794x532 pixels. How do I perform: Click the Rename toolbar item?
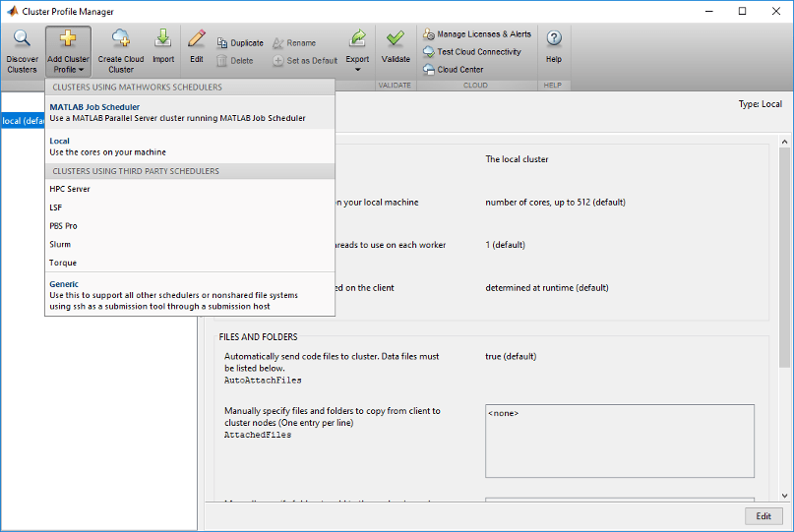(x=294, y=43)
